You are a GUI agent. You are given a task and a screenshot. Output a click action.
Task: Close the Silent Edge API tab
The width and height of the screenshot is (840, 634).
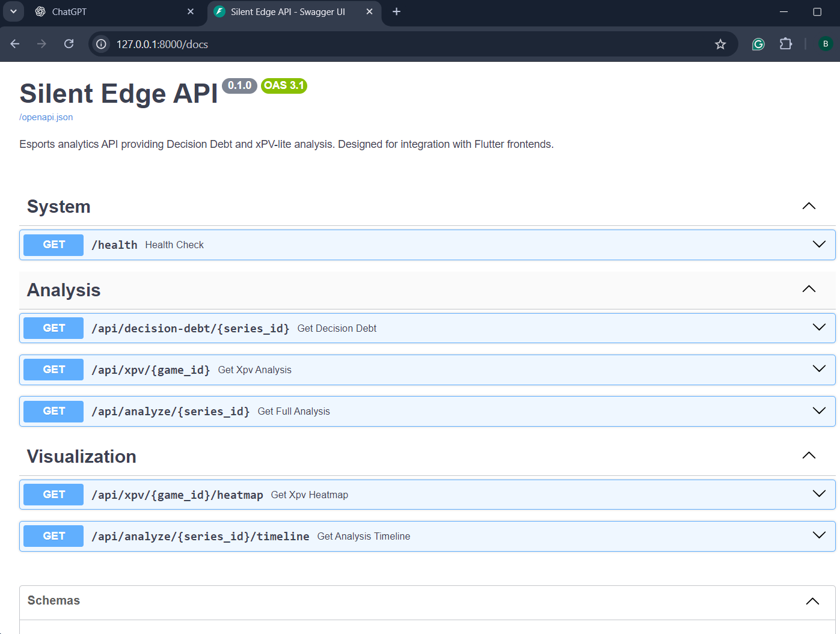coord(370,11)
